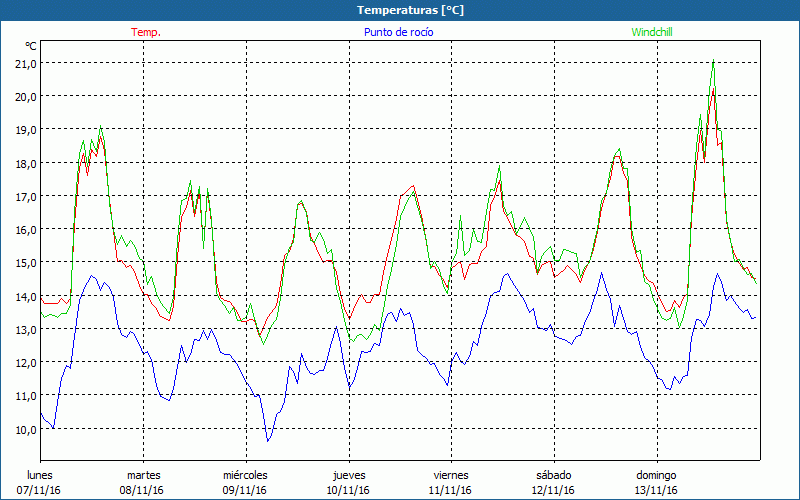Click the lunes day label
800x500 pixels.
(x=40, y=475)
